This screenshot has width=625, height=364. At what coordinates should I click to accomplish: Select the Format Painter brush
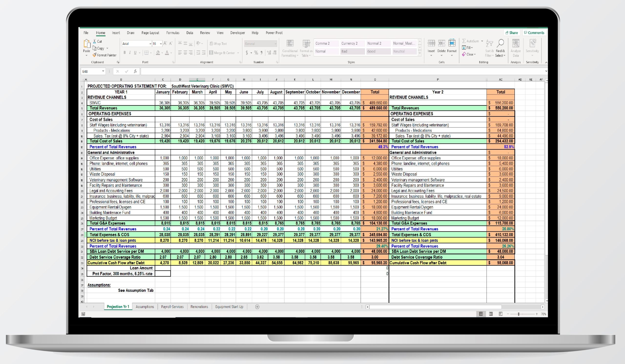pos(94,55)
